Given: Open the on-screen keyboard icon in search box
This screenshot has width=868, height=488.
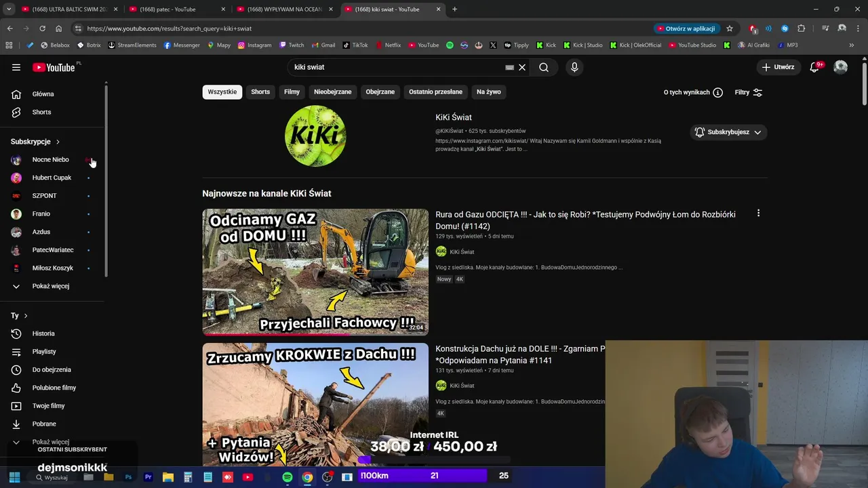Looking at the screenshot, I should pyautogui.click(x=509, y=67).
